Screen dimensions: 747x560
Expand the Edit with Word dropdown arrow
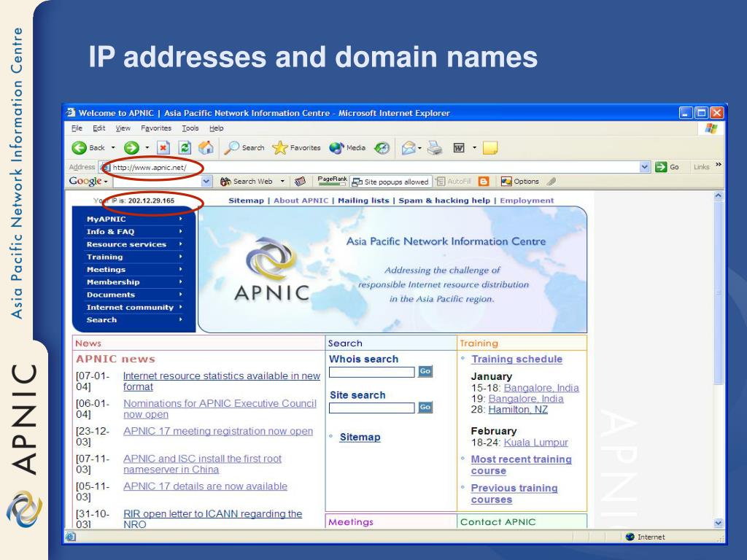474,148
